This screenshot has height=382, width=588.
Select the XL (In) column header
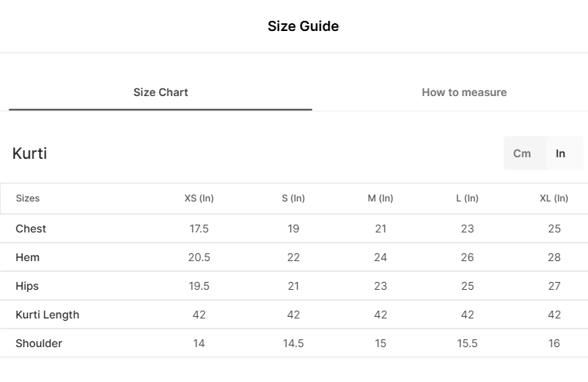[554, 198]
